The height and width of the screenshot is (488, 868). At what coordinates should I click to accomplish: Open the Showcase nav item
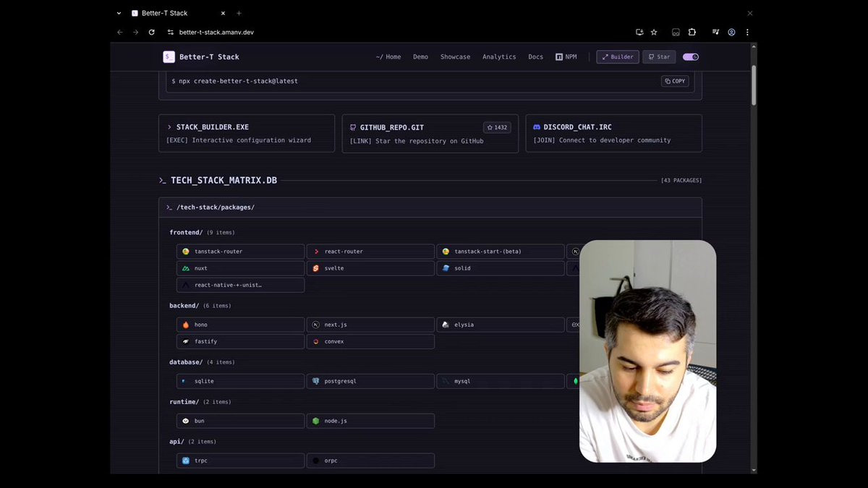click(x=455, y=56)
